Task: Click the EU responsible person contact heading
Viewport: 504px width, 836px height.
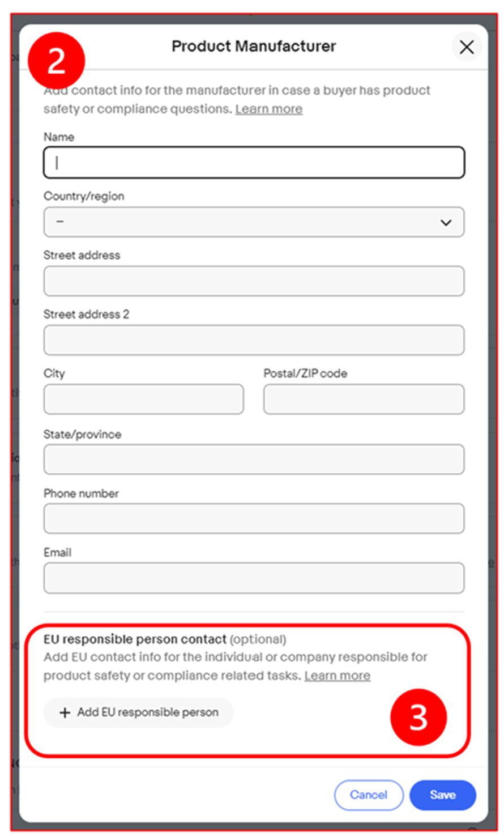Action: 135,639
